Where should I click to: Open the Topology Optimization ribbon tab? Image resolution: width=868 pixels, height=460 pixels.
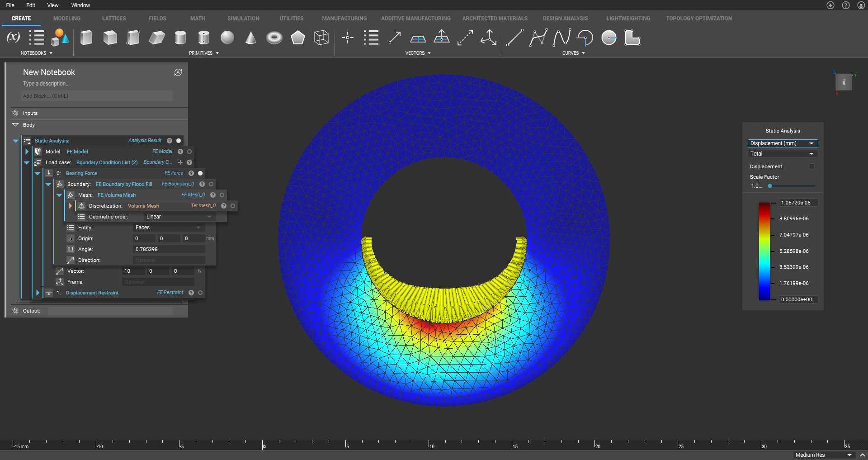coord(699,19)
